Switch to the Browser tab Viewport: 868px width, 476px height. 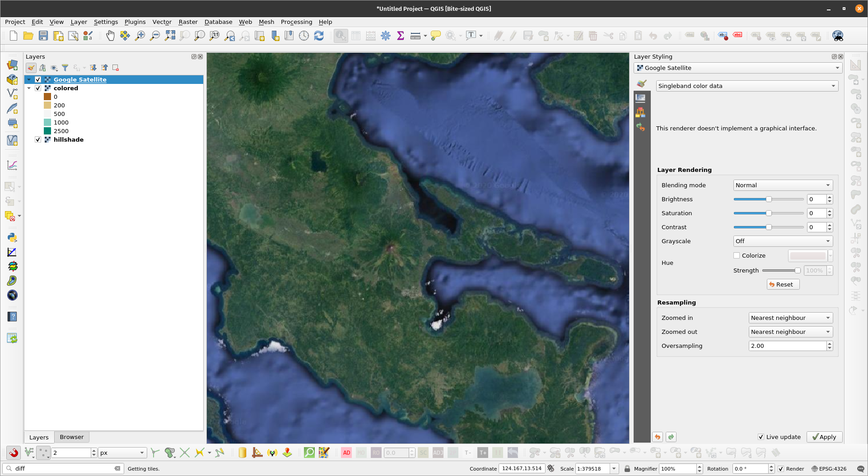coord(71,437)
